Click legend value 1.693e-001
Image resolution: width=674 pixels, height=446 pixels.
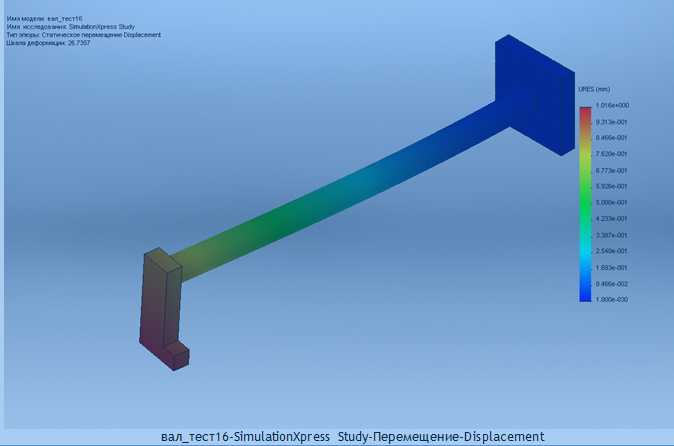click(x=611, y=268)
